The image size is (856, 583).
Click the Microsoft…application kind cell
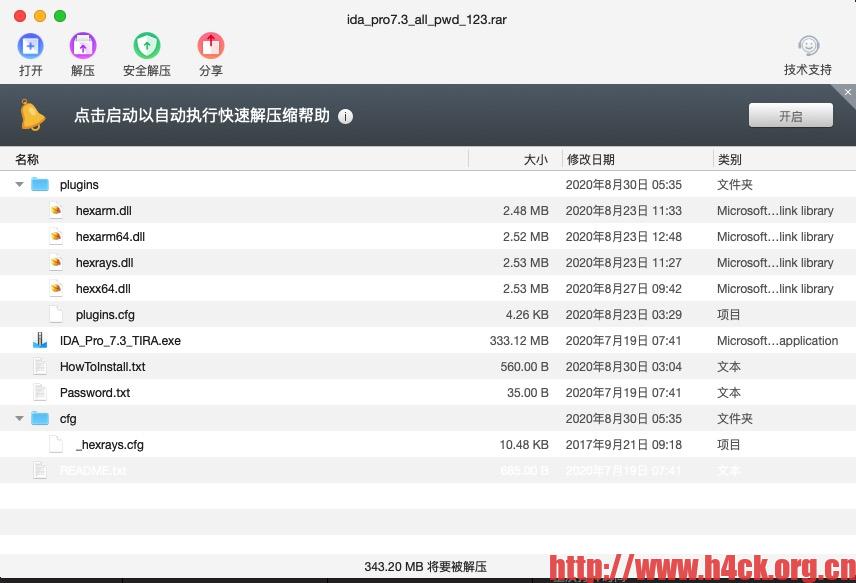click(777, 341)
